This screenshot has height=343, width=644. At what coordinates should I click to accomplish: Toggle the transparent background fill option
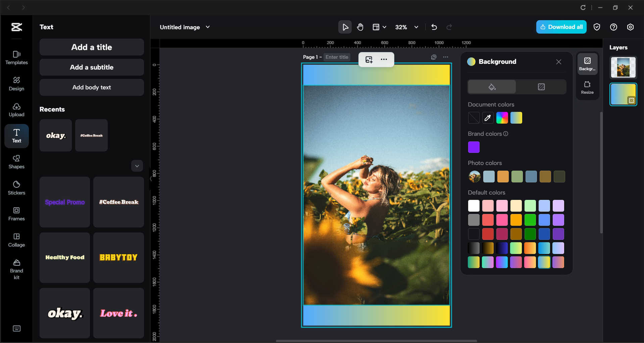pos(541,87)
